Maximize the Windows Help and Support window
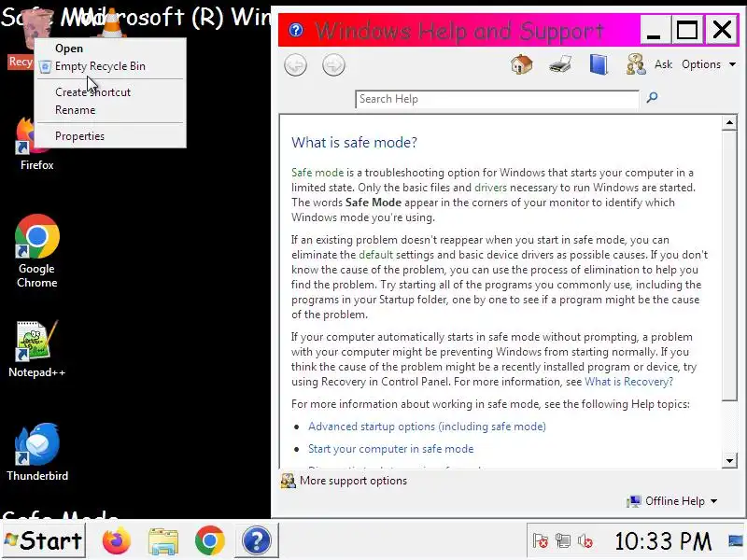This screenshot has width=747, height=560. point(687,31)
